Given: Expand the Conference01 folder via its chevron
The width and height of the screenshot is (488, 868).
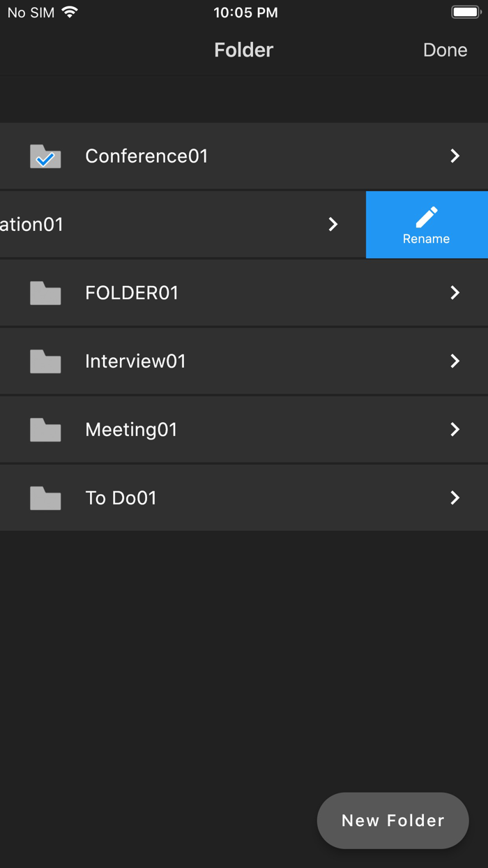Looking at the screenshot, I should (455, 156).
